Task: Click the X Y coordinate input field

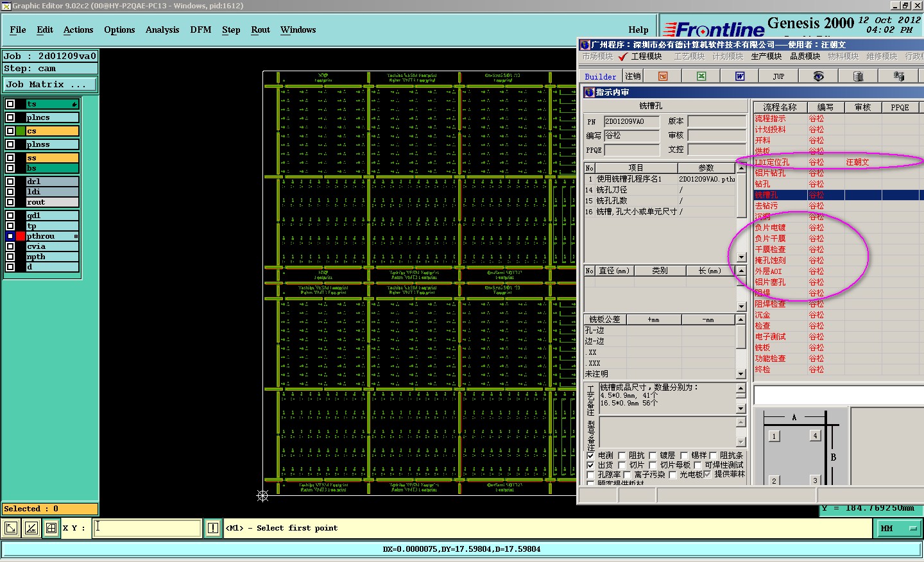Action: point(148,528)
